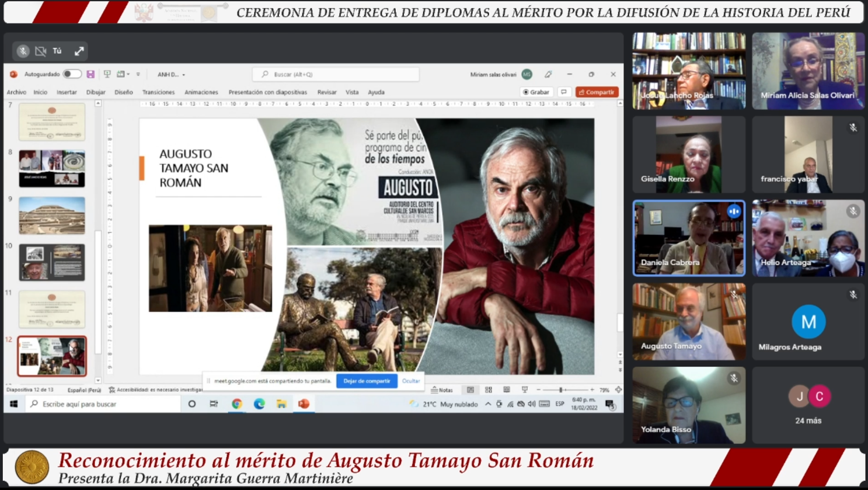This screenshot has width=868, height=490.
Task: Click the muted microphone icon in Meet overlay
Action: [x=23, y=51]
